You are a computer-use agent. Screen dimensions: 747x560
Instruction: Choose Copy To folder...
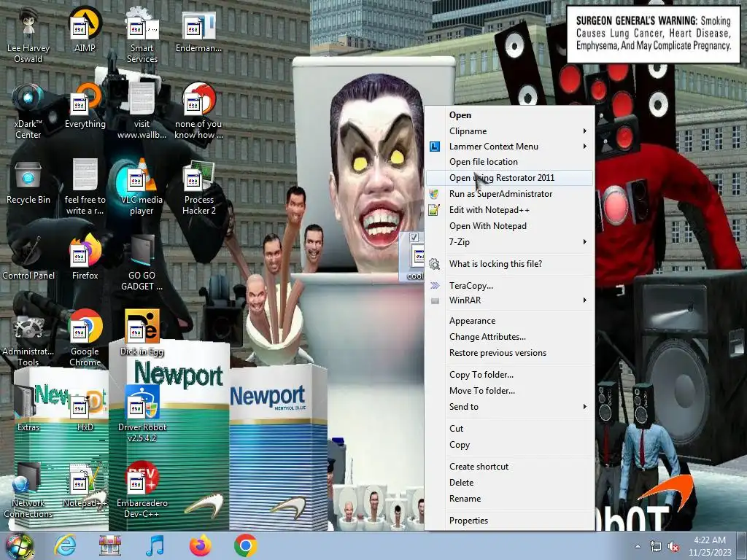(508, 375)
